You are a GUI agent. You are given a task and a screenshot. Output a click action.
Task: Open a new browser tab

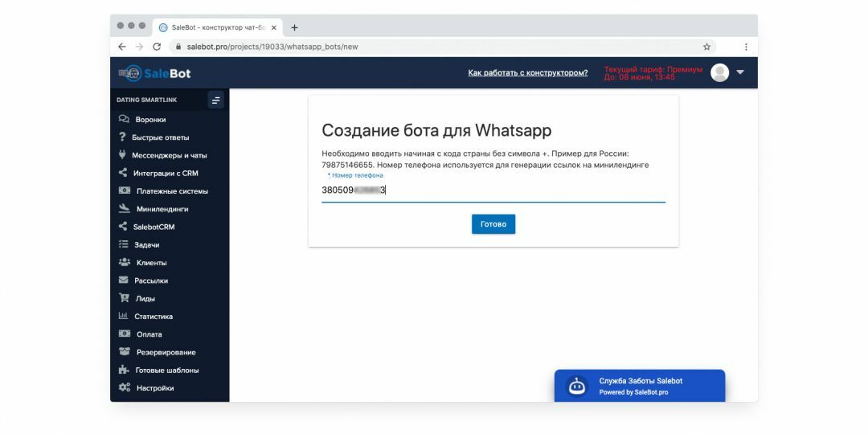click(294, 27)
